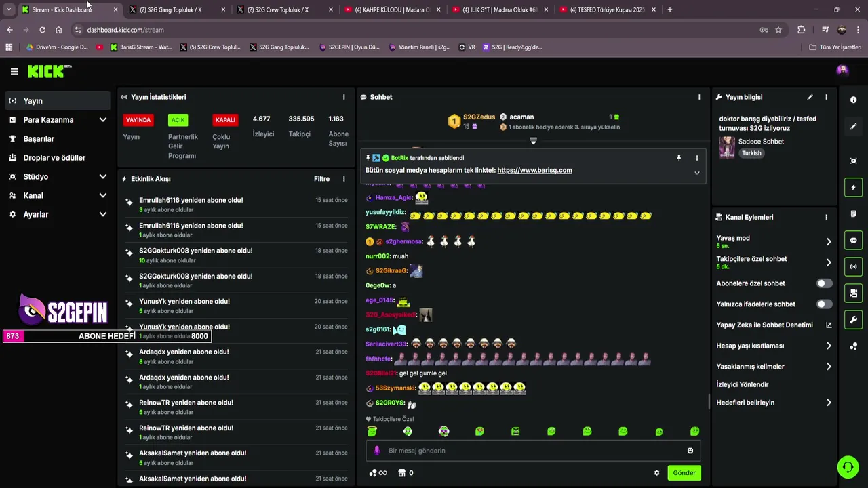Click the KICK logo
This screenshot has width=868, height=488.
point(49,71)
